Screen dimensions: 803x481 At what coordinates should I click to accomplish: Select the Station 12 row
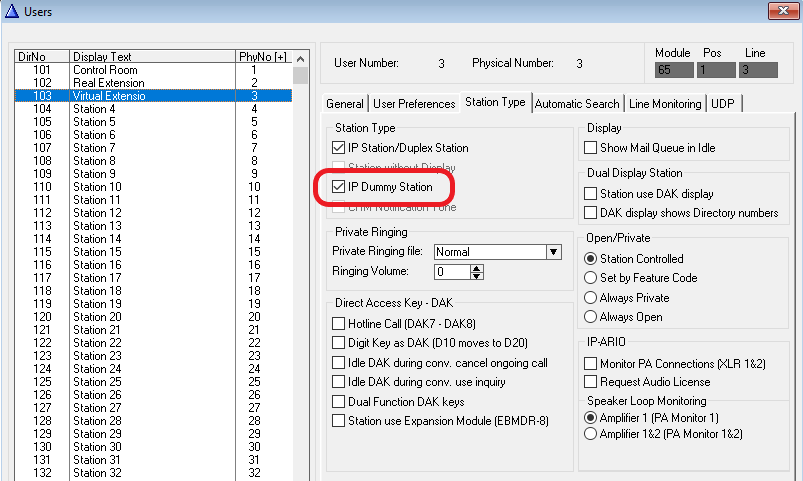point(153,213)
